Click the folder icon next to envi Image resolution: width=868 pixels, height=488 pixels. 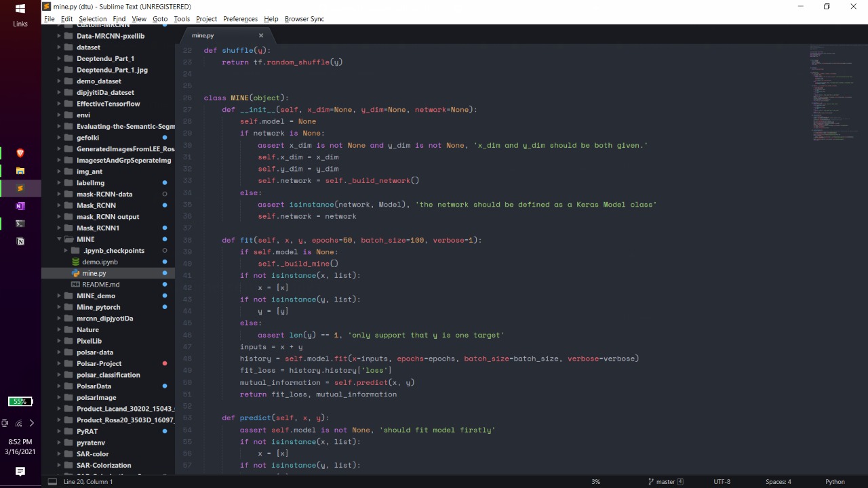click(68, 115)
